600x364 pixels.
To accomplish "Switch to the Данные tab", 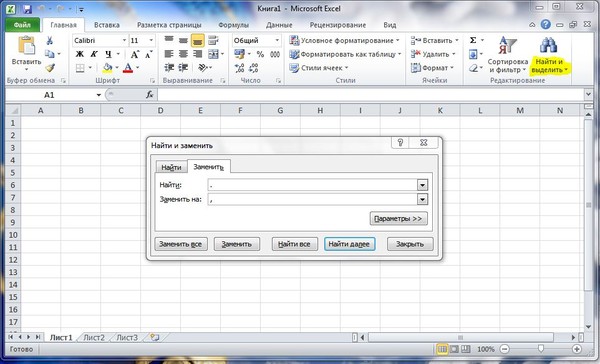I will (x=279, y=25).
